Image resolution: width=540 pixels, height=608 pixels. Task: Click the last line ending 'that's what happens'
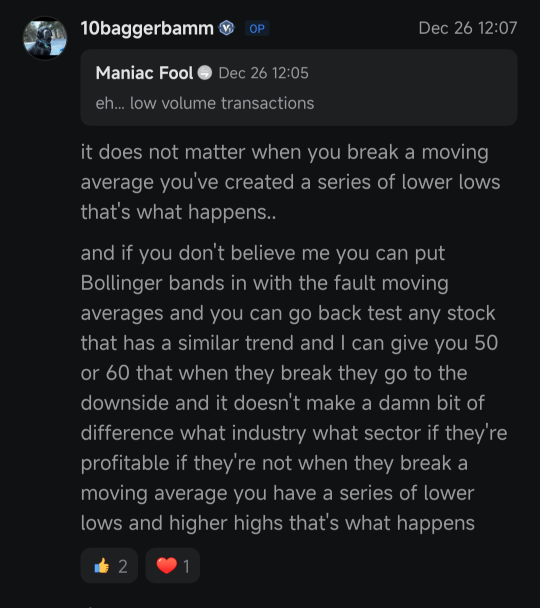pyautogui.click(x=278, y=523)
